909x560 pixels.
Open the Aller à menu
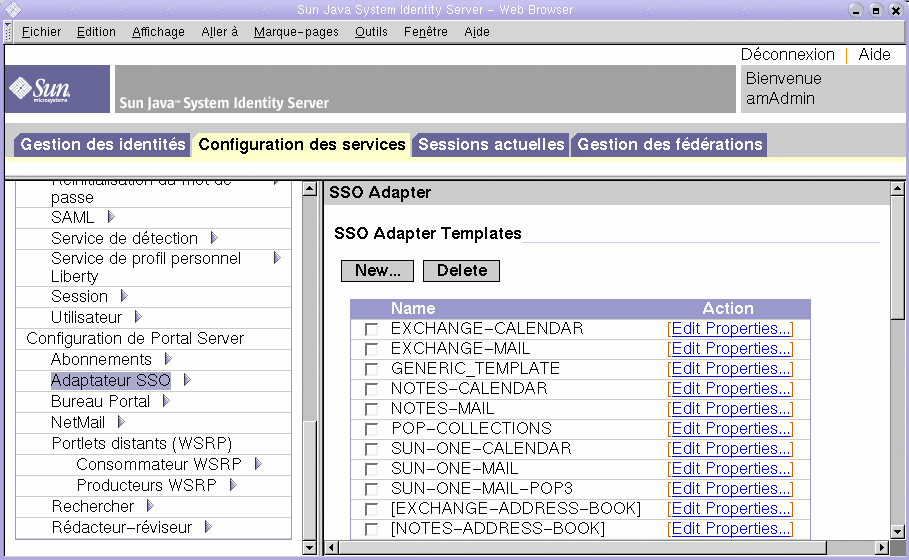coord(220,32)
